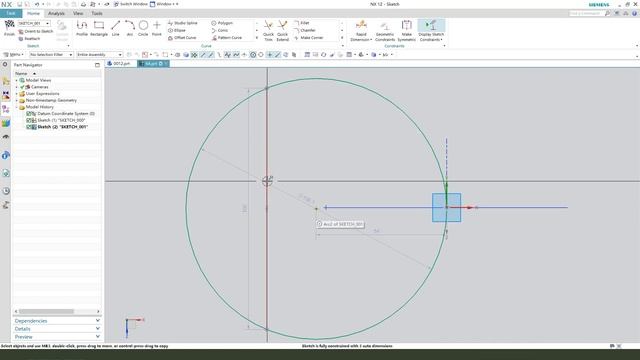This screenshot has height=360, width=640.
Task: Switch to the Home ribbon tab
Action: [33, 13]
